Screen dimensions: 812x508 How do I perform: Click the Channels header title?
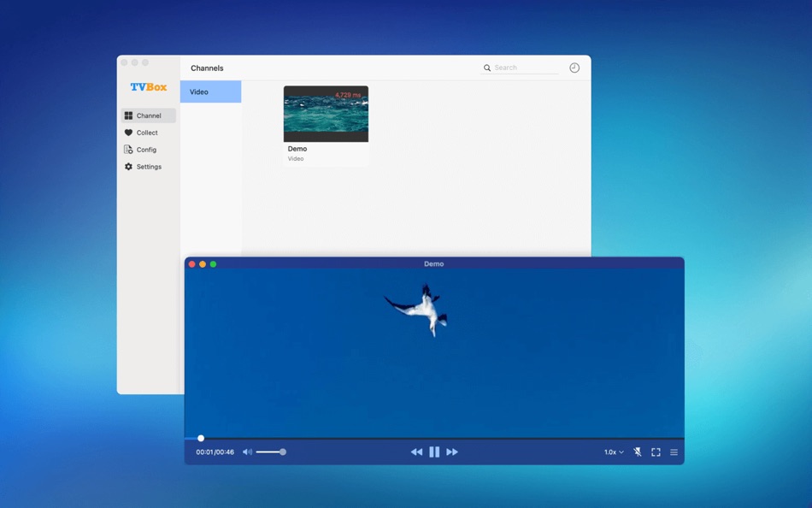click(x=207, y=68)
